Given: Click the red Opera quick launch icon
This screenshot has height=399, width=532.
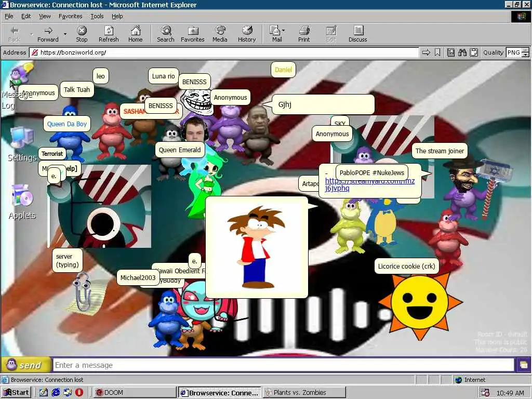Looking at the screenshot, I should 79,392.
